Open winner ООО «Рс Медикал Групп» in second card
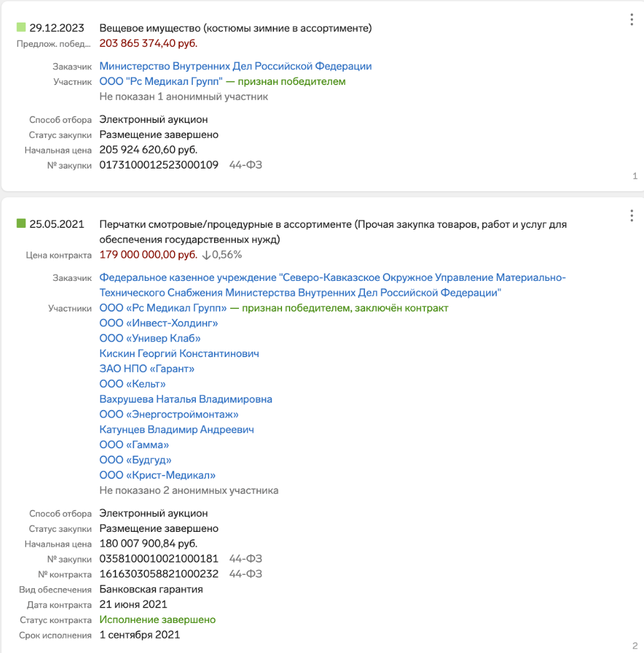The image size is (644, 653). point(163,308)
